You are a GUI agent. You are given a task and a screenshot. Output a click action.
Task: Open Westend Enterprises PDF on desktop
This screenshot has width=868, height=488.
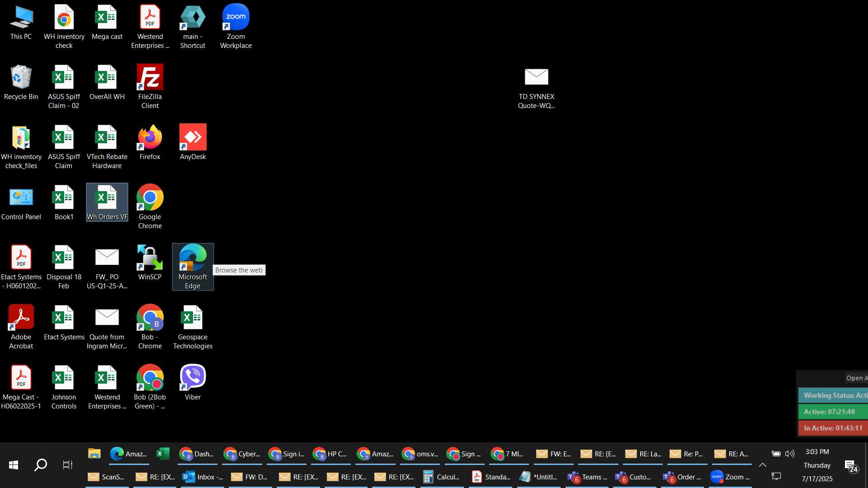click(150, 27)
